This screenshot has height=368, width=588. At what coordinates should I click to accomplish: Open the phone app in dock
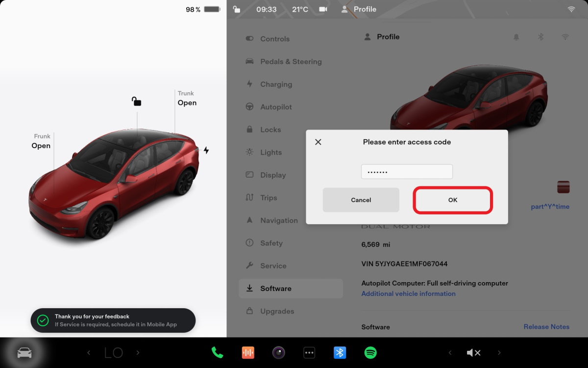[x=217, y=352]
